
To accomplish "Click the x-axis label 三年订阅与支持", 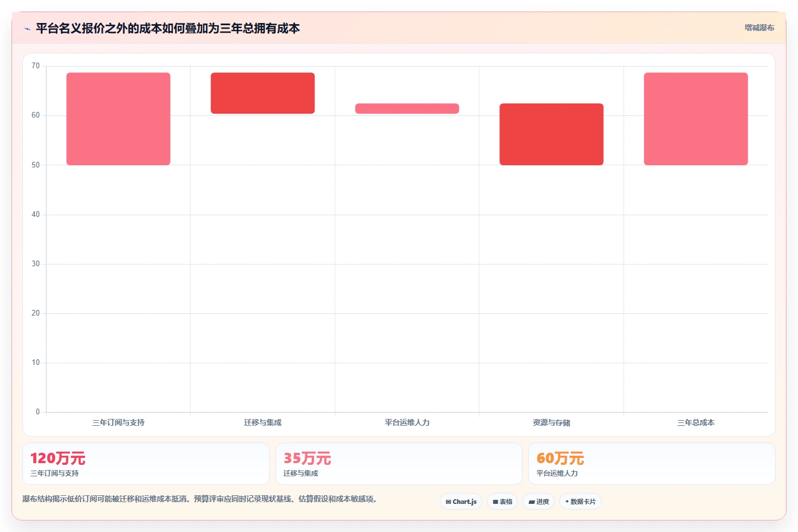I will tap(118, 422).
